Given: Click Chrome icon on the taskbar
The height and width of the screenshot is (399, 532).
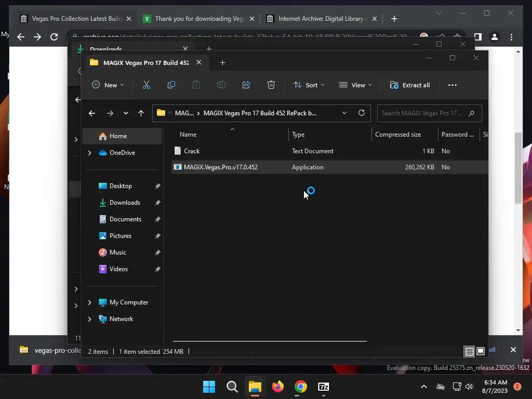Looking at the screenshot, I should (x=301, y=387).
